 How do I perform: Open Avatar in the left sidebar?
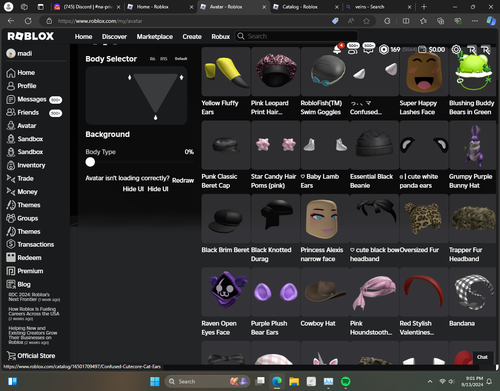pyautogui.click(x=21, y=126)
